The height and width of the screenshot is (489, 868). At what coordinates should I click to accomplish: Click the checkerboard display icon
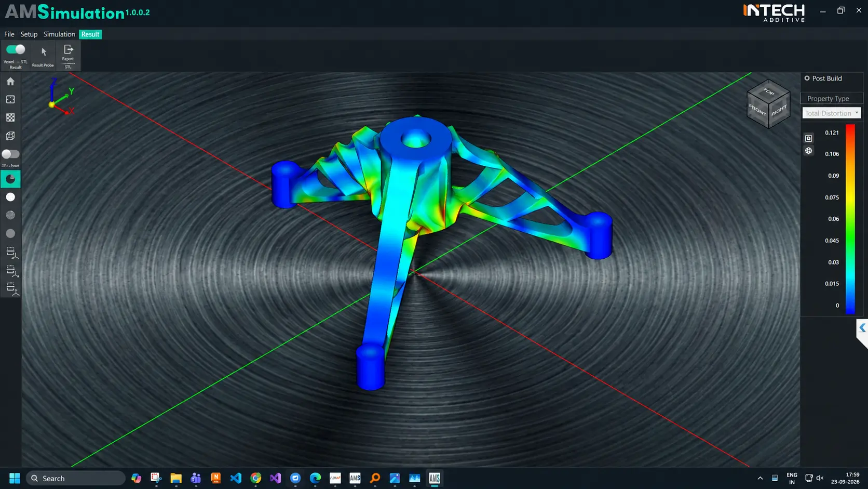(10, 117)
